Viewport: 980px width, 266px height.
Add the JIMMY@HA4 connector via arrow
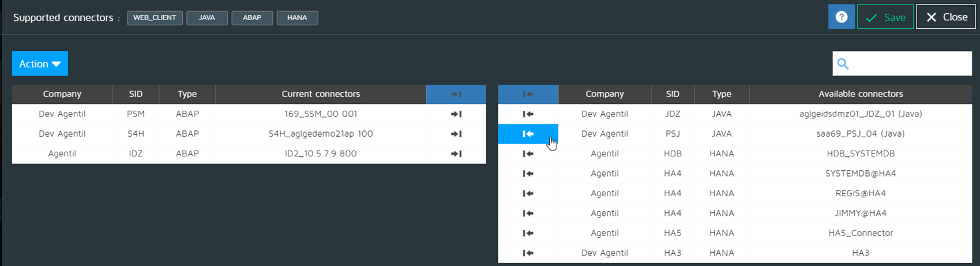[528, 213]
